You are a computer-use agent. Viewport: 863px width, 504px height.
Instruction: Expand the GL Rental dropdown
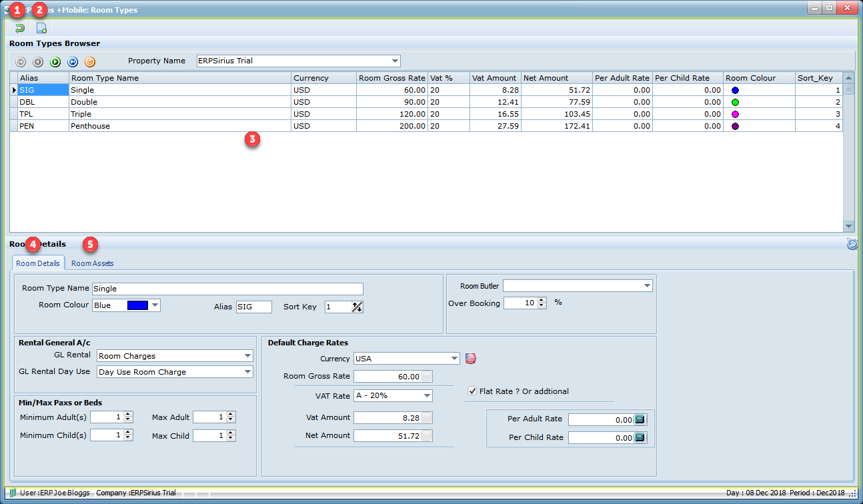[247, 356]
